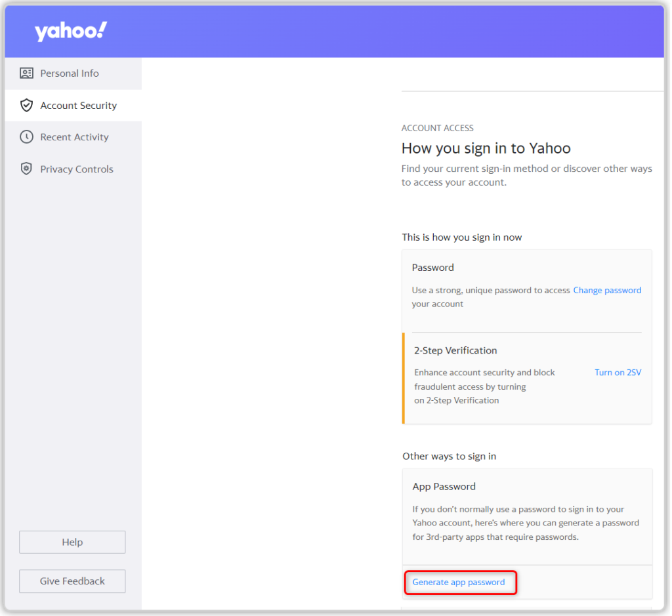Switch to the Account Security section
Screen dimensions: 672x616
(78, 105)
